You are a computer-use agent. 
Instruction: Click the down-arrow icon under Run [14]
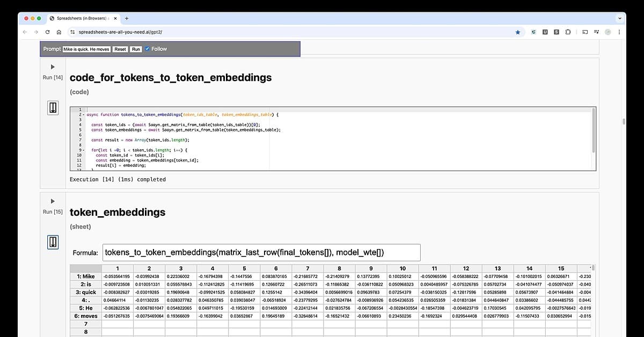coord(53,108)
